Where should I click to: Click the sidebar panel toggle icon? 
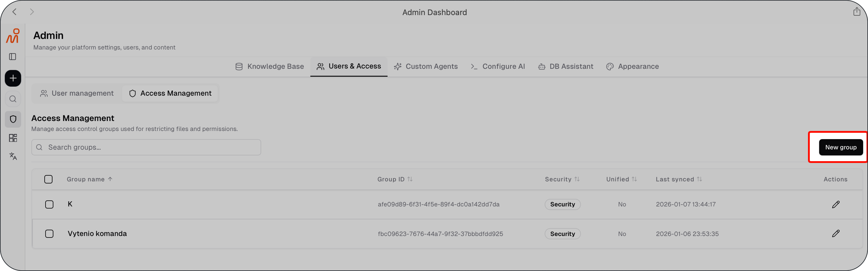coord(13,57)
